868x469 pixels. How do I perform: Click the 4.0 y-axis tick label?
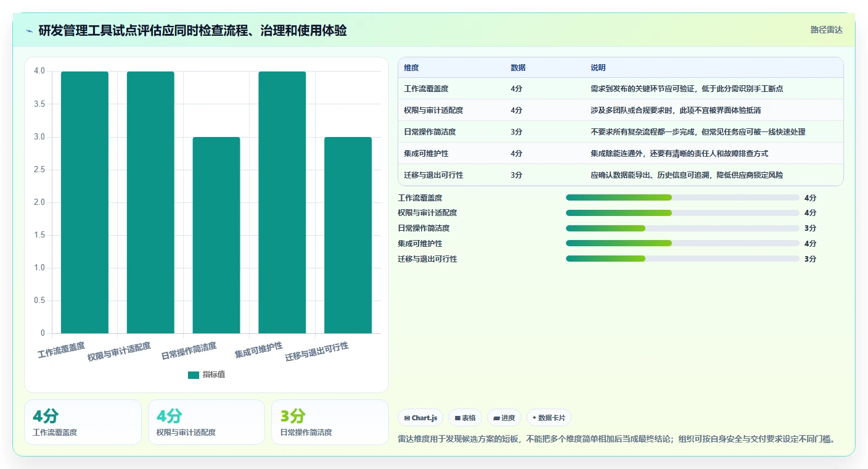[x=39, y=71]
